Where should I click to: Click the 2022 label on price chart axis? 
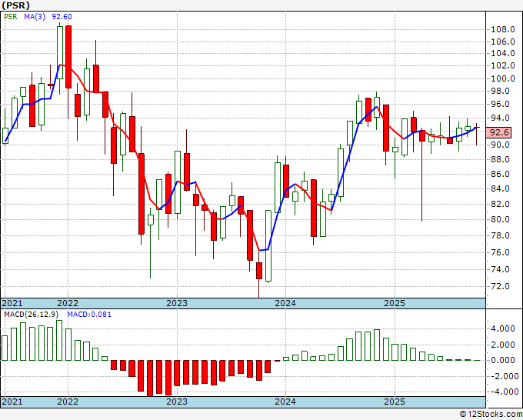pos(68,303)
